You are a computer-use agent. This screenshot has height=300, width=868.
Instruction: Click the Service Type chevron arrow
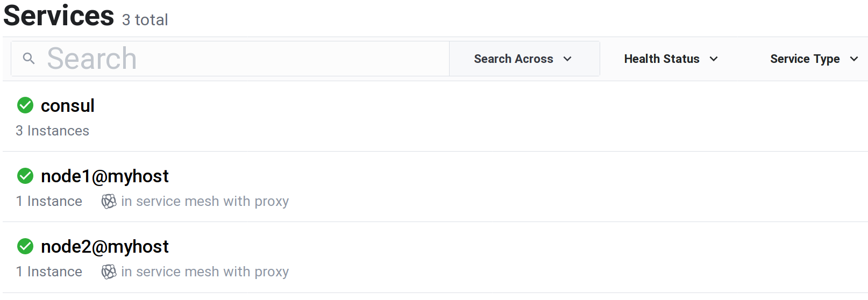coord(854,59)
